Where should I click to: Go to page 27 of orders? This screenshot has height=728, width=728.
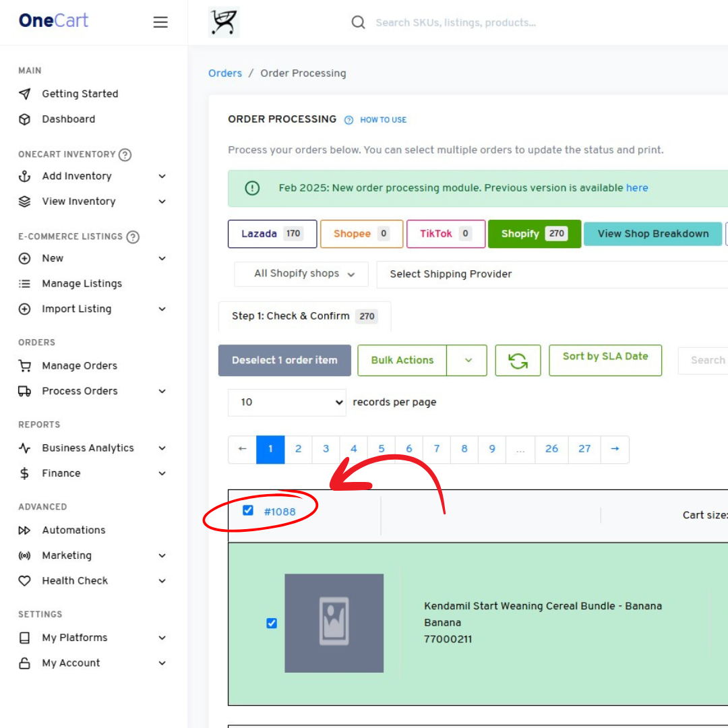(x=584, y=449)
